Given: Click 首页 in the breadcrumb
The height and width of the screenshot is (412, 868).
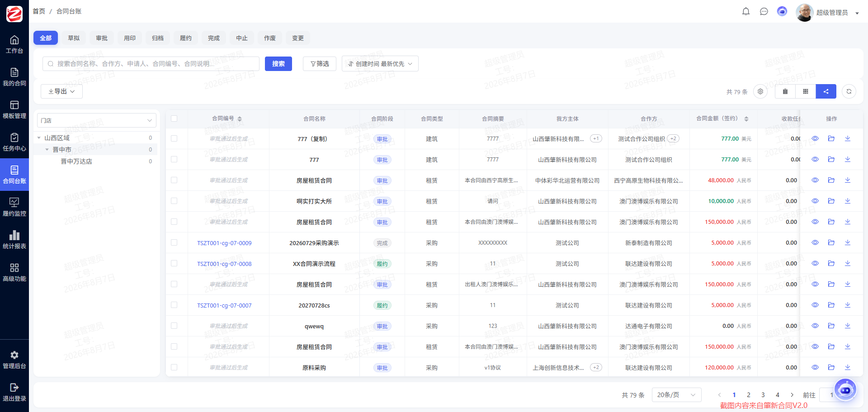Looking at the screenshot, I should 39,11.
